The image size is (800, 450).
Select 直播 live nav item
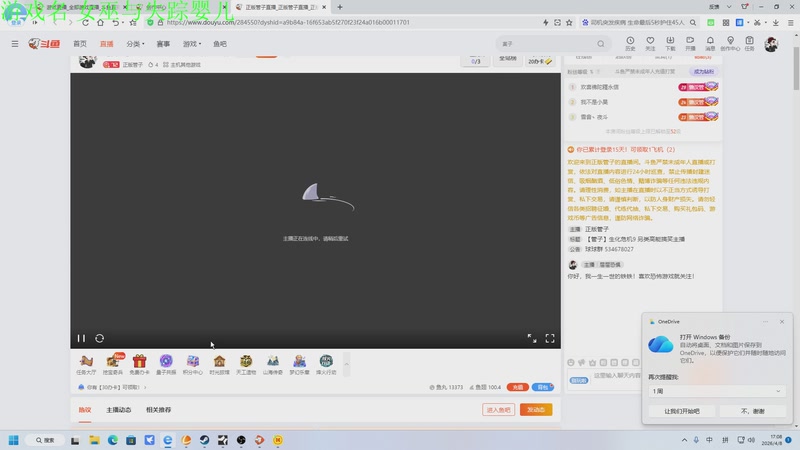click(107, 44)
